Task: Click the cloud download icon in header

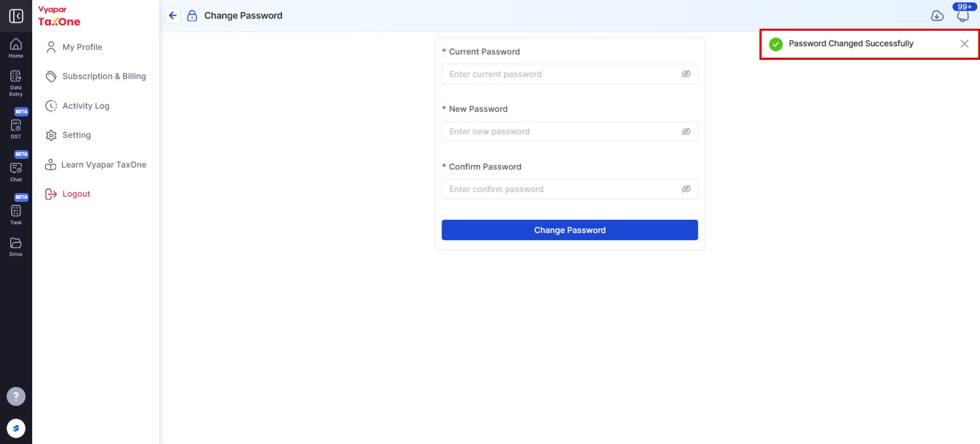Action: (937, 16)
